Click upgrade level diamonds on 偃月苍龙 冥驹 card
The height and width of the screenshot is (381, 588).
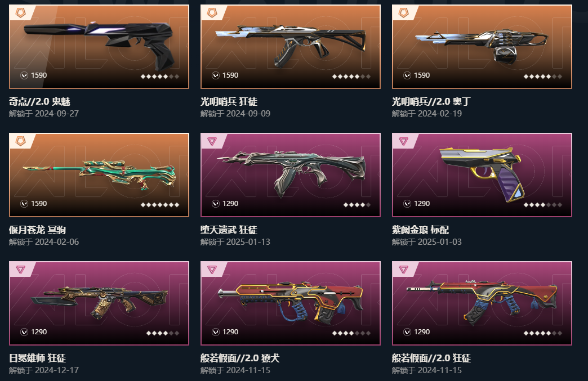click(160, 205)
